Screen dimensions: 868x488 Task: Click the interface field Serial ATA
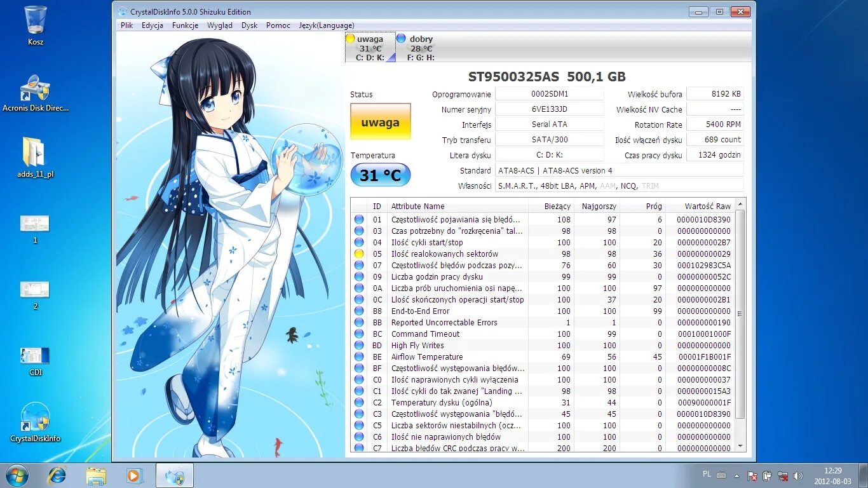pos(549,125)
